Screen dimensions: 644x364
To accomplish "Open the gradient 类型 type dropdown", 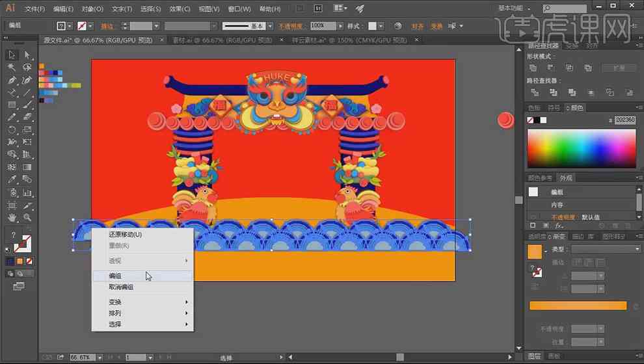I will [x=606, y=249].
